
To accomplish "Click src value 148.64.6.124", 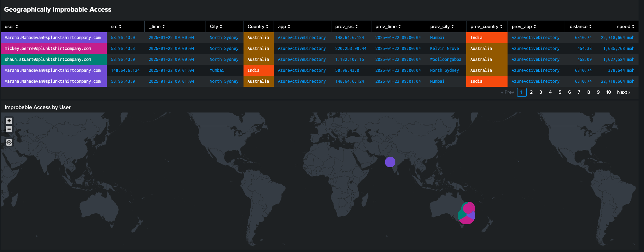I will [x=125, y=70].
